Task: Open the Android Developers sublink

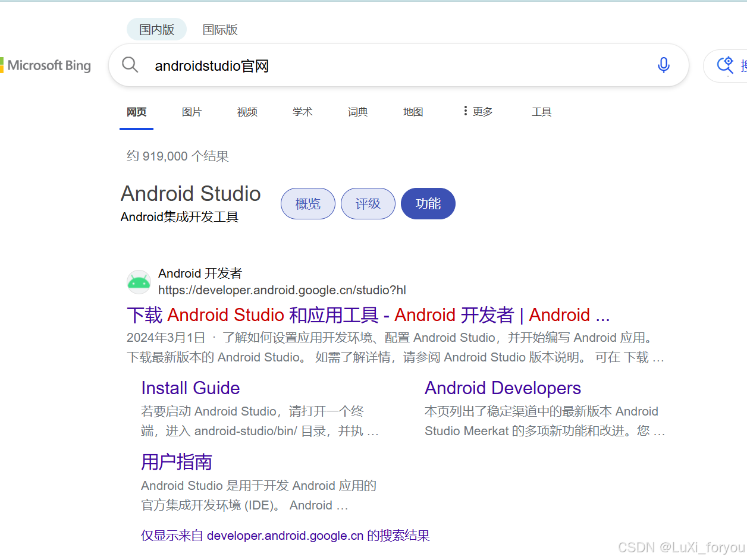Action: click(503, 388)
